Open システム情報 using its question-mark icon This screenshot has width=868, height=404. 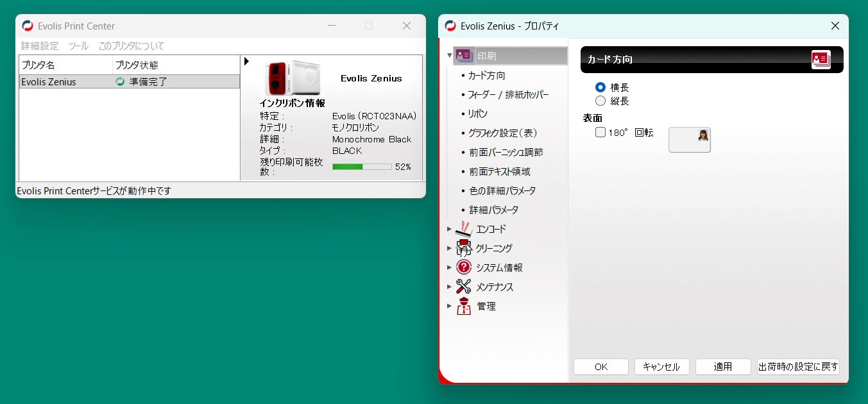coord(463,267)
